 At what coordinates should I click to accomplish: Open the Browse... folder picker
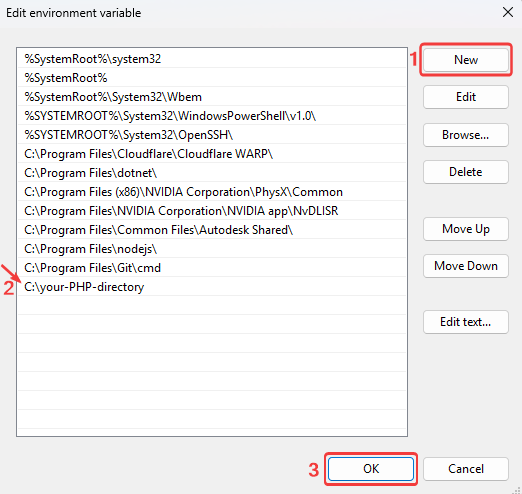(466, 135)
